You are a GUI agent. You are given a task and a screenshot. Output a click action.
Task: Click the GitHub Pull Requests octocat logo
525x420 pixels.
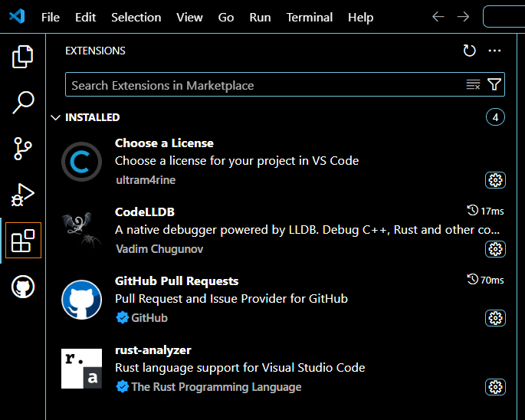coord(82,300)
